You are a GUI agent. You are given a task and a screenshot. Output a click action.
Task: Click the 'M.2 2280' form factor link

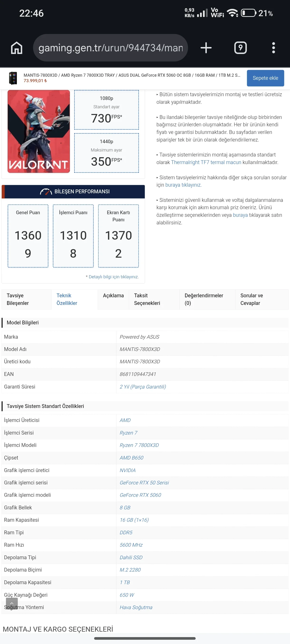(130, 570)
